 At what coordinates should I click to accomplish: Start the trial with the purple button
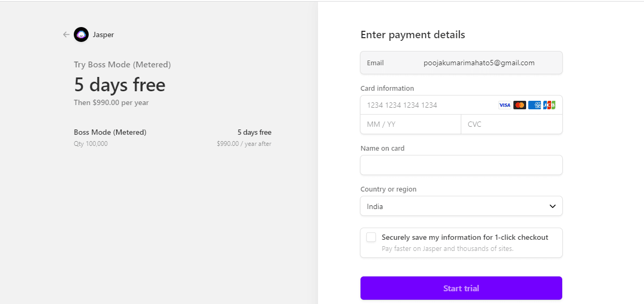pyautogui.click(x=461, y=288)
